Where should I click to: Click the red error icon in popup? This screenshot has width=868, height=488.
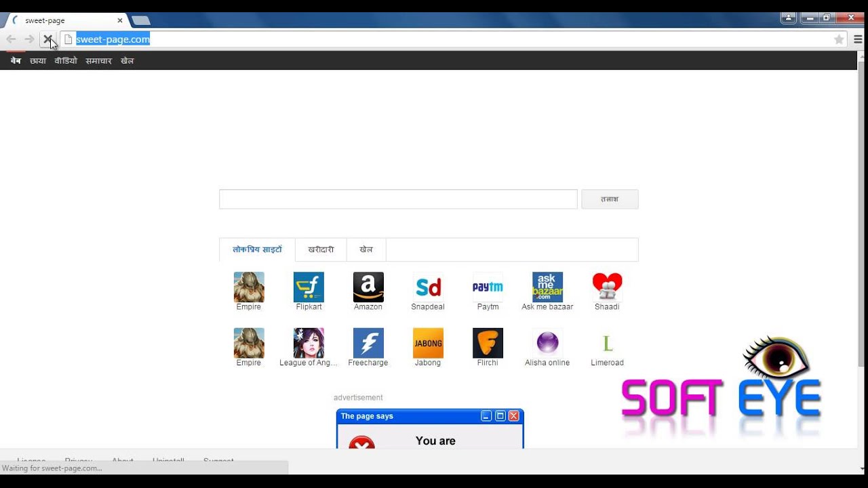[361, 442]
